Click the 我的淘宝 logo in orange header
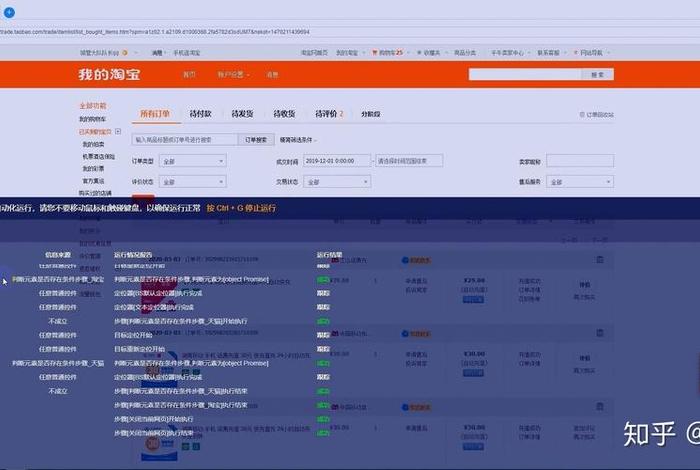 [109, 74]
